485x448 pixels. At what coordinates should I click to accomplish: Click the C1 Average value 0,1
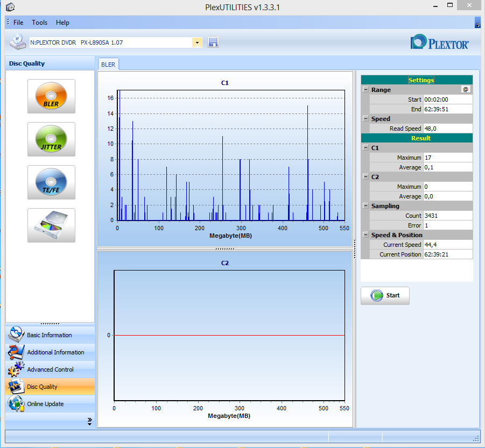pos(447,167)
